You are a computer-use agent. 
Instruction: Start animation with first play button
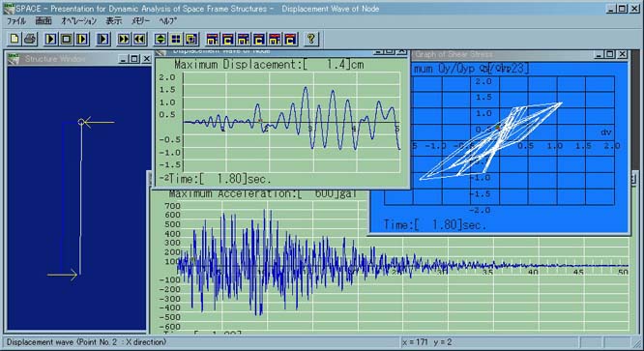(51, 39)
